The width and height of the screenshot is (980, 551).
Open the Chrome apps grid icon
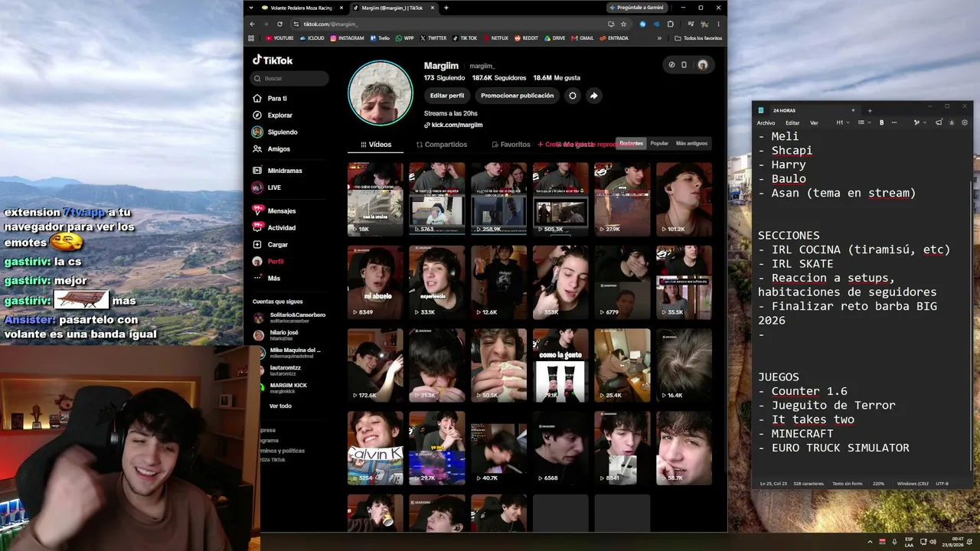(x=251, y=37)
